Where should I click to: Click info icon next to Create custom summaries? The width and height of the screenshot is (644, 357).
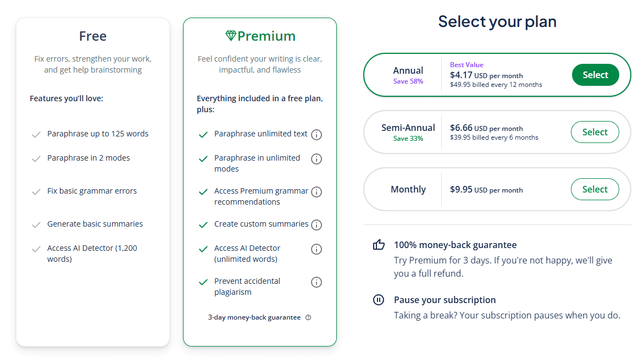[x=317, y=225]
